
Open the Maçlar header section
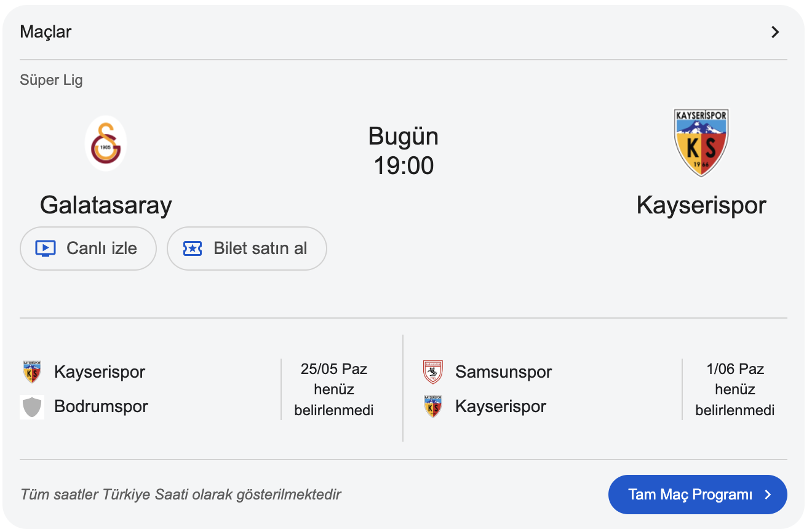[46, 32]
